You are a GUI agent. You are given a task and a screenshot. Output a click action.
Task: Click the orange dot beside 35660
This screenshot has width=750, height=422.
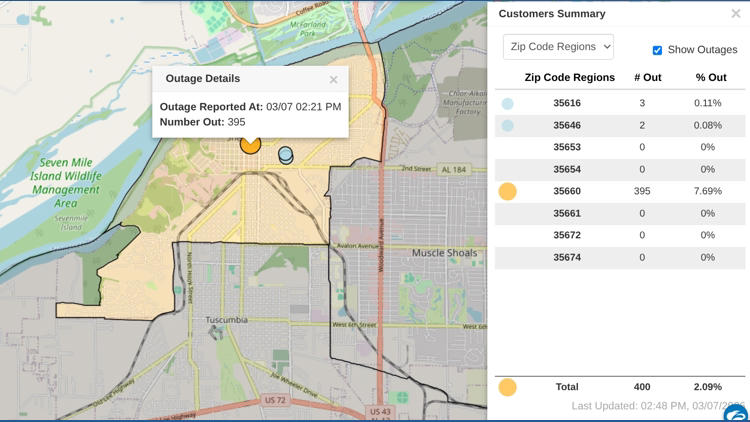507,191
